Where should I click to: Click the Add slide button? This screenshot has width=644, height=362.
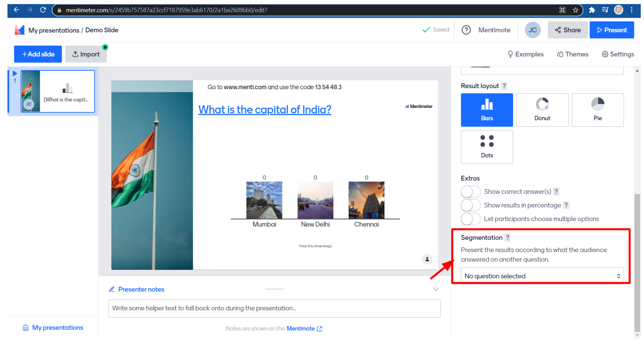tap(38, 54)
